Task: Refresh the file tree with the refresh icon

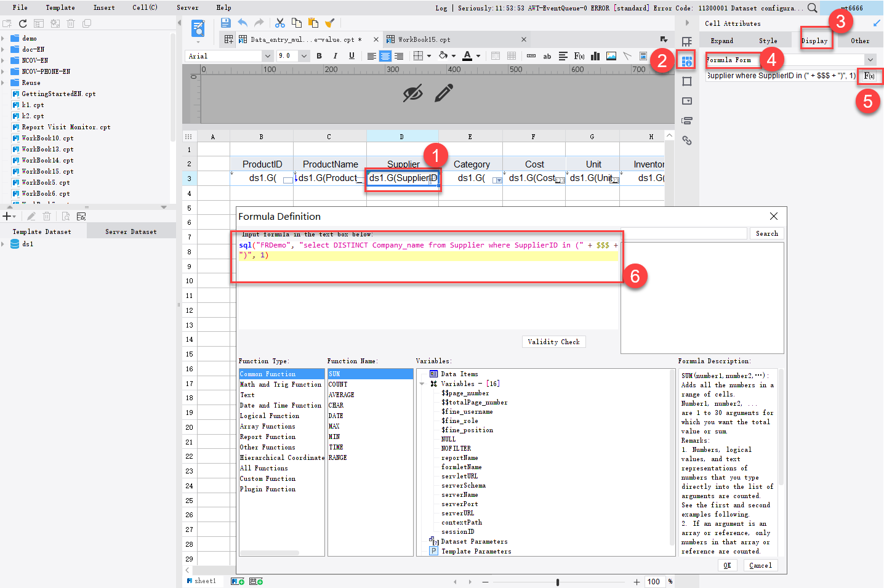Action: (x=23, y=23)
